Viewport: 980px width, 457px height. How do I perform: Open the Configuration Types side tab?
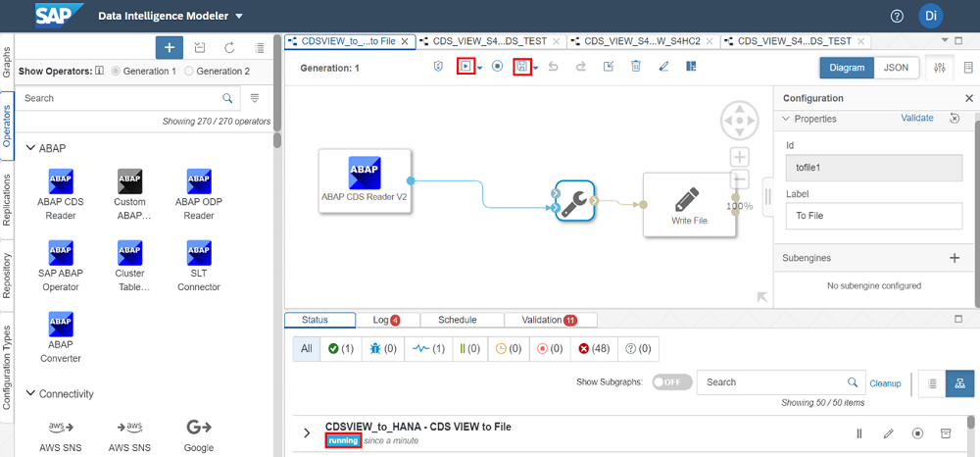pyautogui.click(x=6, y=367)
